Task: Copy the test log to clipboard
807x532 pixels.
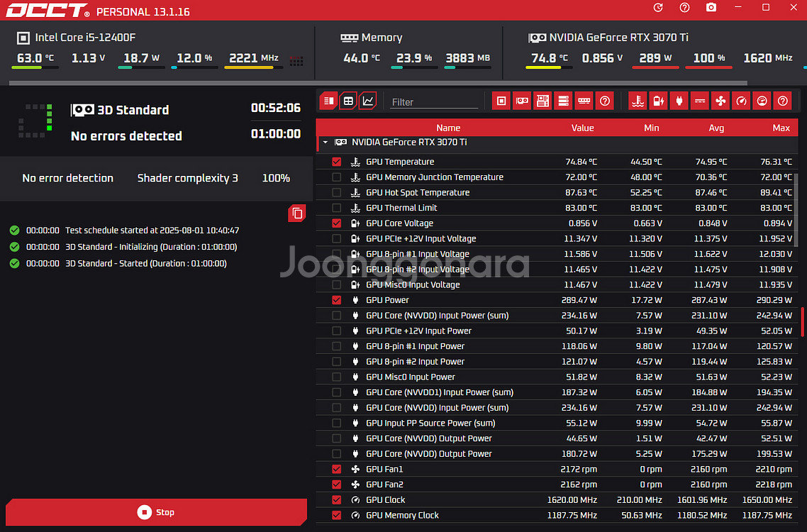Action: [x=297, y=214]
